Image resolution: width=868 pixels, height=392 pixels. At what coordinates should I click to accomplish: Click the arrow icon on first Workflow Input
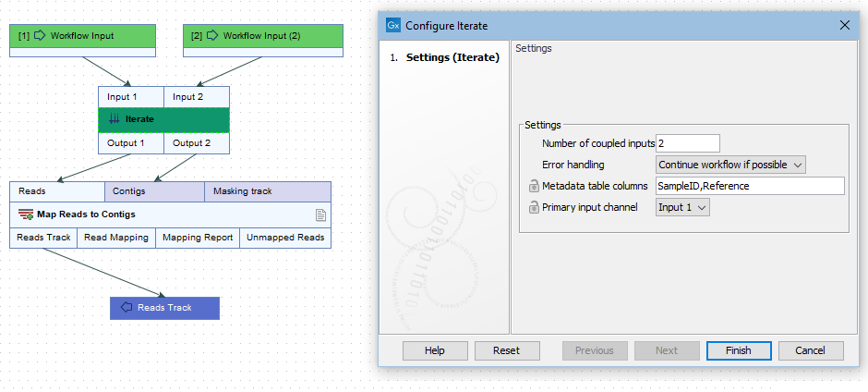pyautogui.click(x=41, y=35)
